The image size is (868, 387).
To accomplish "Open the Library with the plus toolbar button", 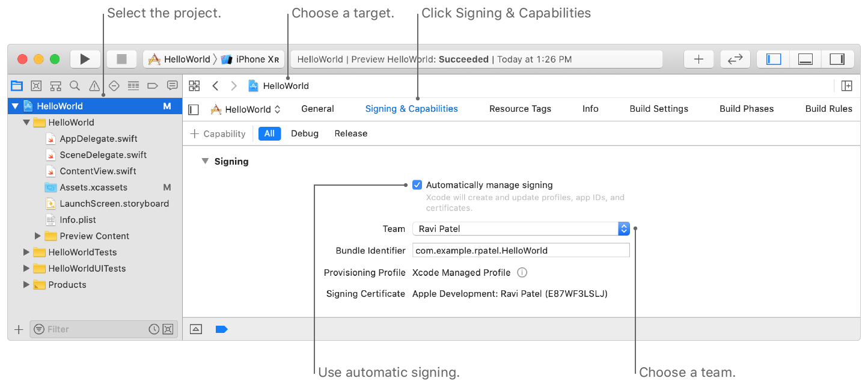I will pyautogui.click(x=698, y=59).
